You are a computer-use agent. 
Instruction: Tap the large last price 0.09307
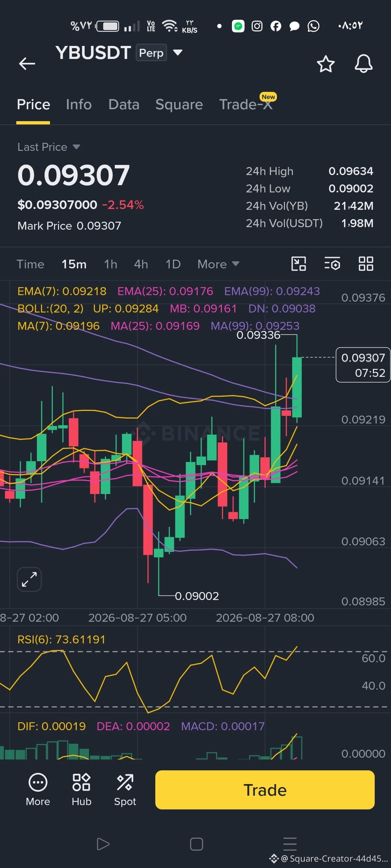pos(73,175)
